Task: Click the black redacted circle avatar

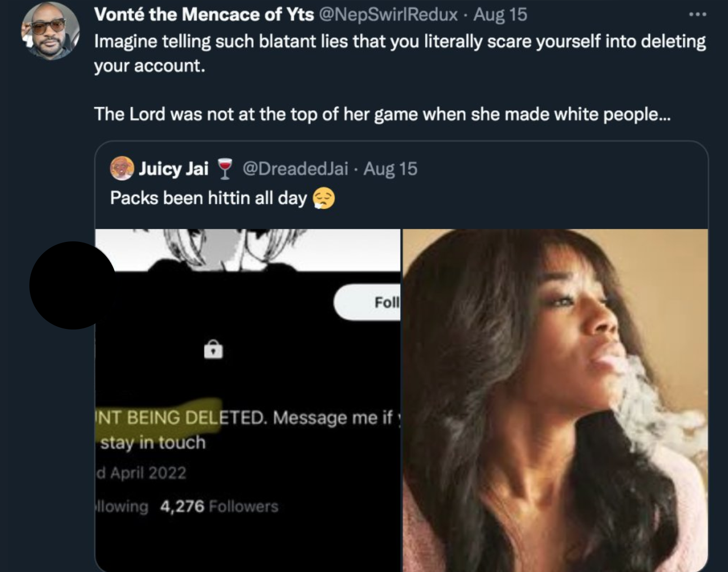Action: pos(72,285)
